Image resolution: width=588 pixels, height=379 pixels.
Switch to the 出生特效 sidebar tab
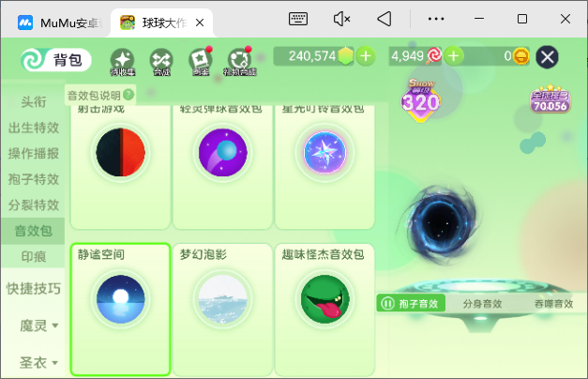coord(34,128)
